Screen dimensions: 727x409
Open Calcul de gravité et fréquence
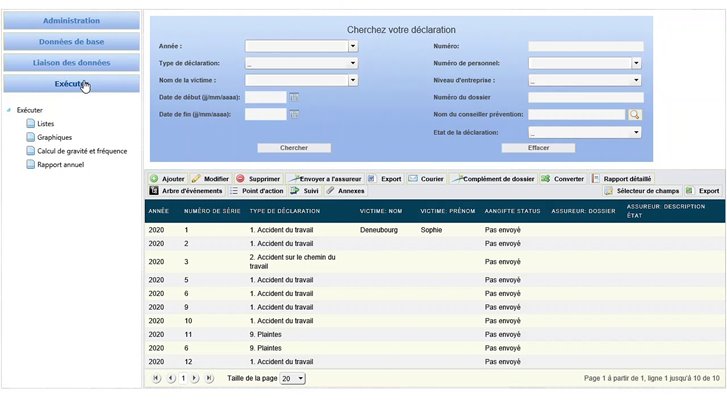(x=80, y=151)
